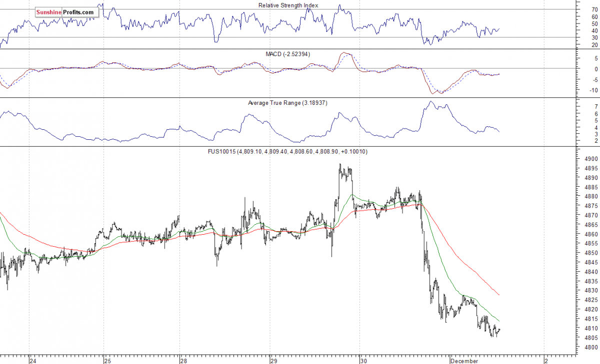Select the December label on time axis

(465, 360)
